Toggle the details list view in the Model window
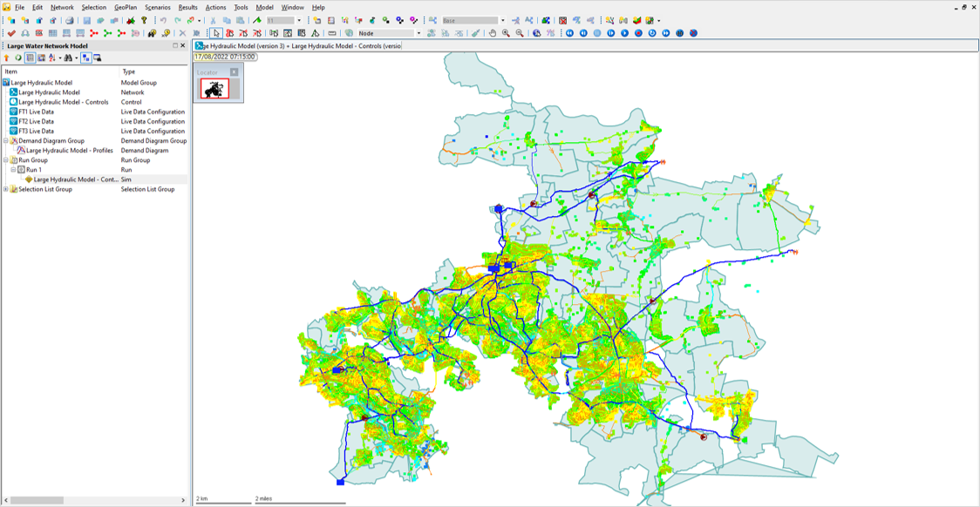Image resolution: width=980 pixels, height=507 pixels. coord(29,57)
